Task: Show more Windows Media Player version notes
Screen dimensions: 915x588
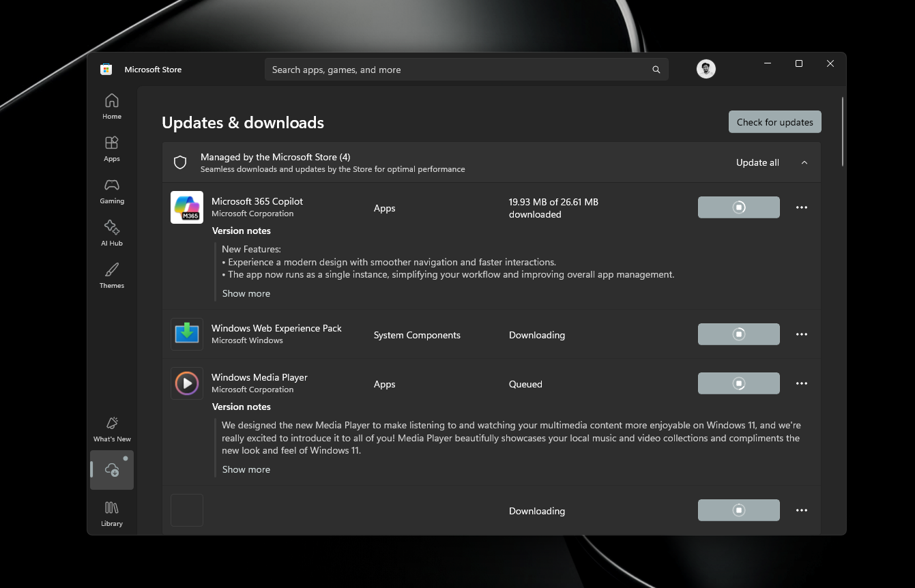Action: coord(246,469)
